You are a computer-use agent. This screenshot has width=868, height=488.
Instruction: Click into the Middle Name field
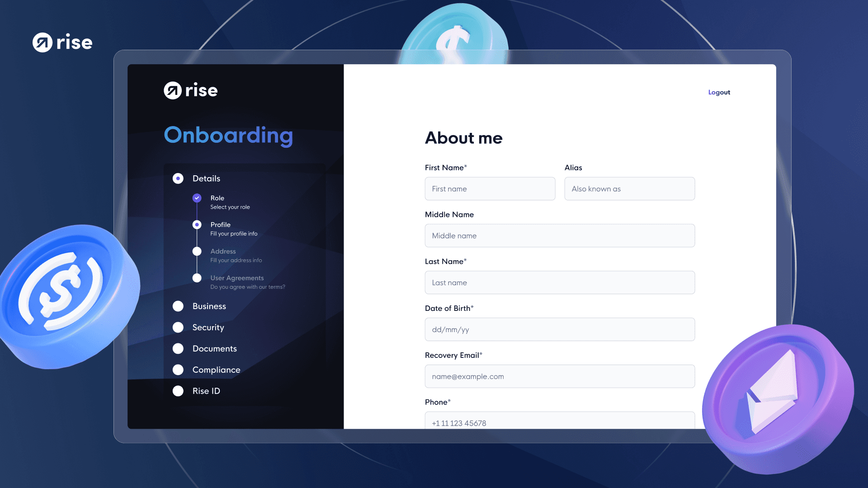click(x=560, y=236)
